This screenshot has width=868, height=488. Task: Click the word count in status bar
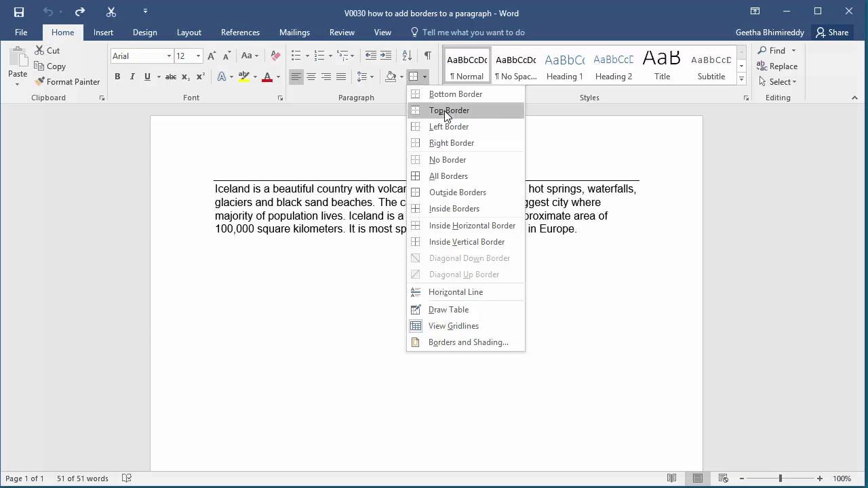[x=83, y=479]
